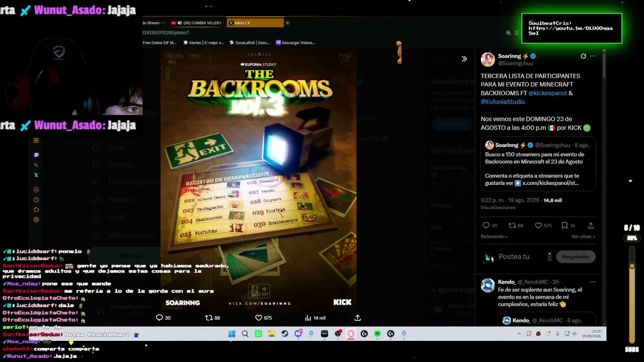The image size is (644, 362).
Task: Open Free Online GIF bookmark
Action: [x=159, y=43]
